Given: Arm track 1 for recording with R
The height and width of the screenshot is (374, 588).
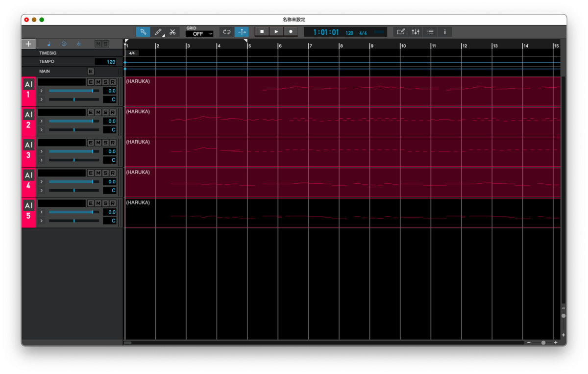Looking at the screenshot, I should (113, 82).
